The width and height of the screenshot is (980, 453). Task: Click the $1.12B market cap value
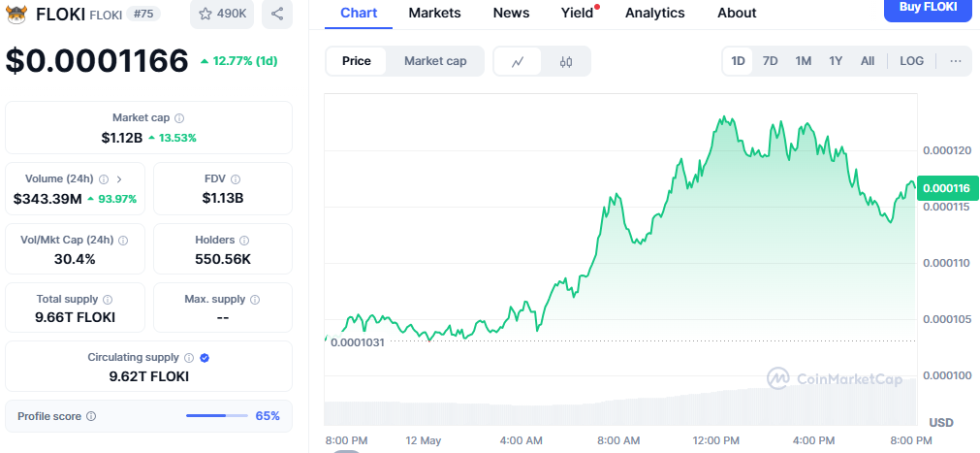point(122,138)
